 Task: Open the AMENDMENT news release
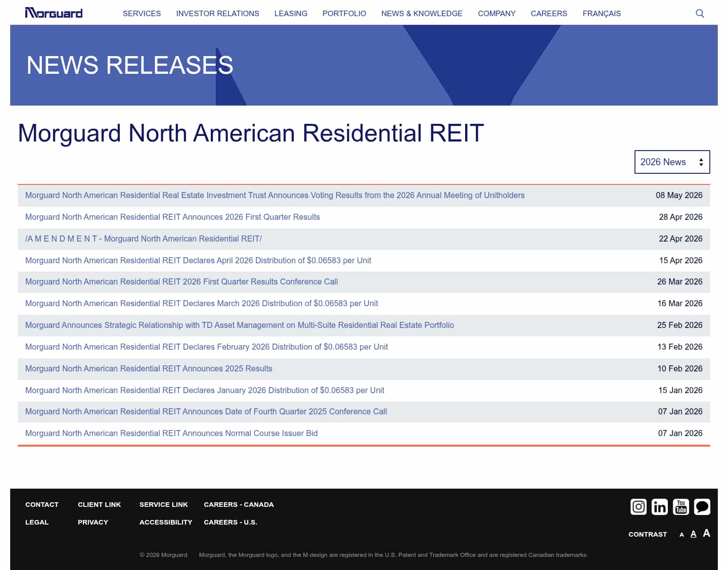(x=144, y=239)
